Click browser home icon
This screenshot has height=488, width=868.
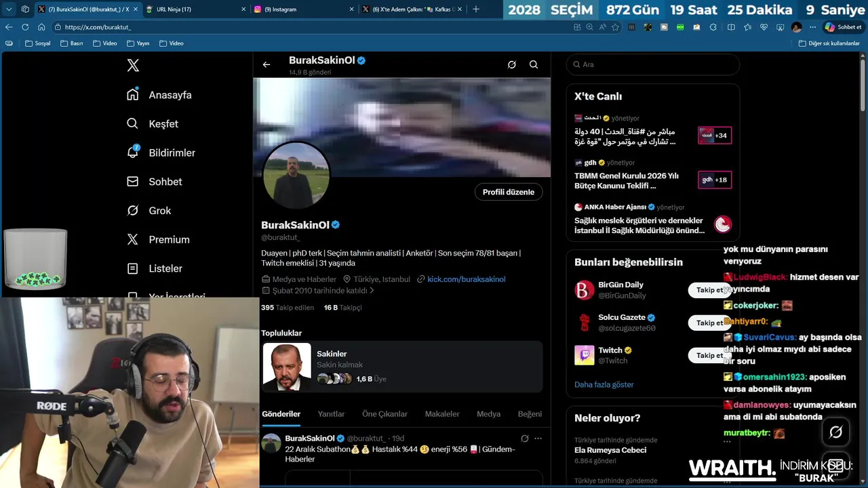point(41,27)
